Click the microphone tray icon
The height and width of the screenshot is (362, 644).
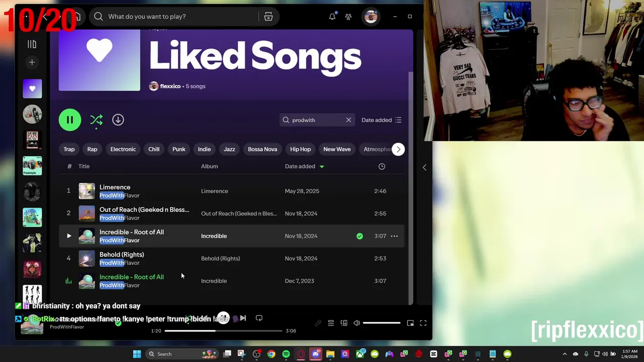(586, 354)
